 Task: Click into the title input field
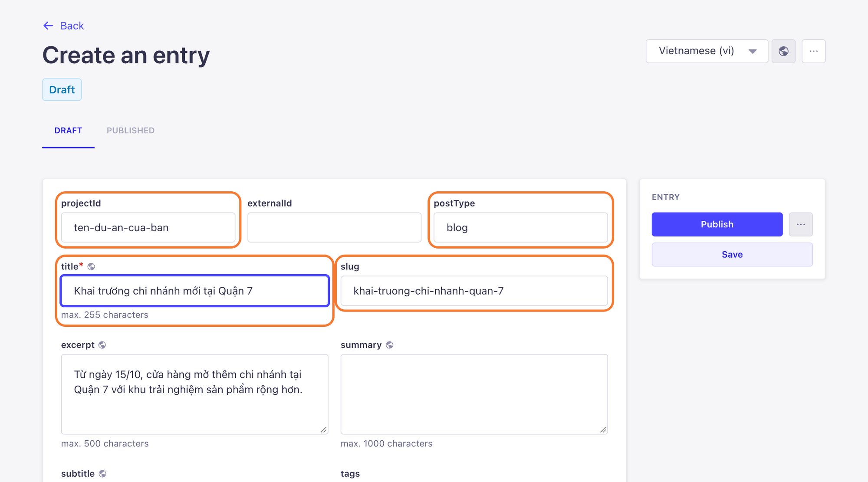(x=194, y=291)
